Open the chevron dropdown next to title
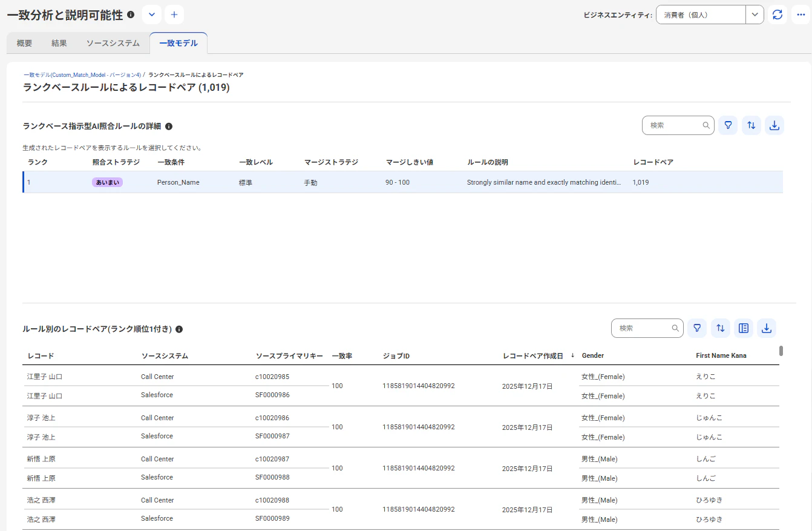The height and width of the screenshot is (531, 812). tap(152, 15)
